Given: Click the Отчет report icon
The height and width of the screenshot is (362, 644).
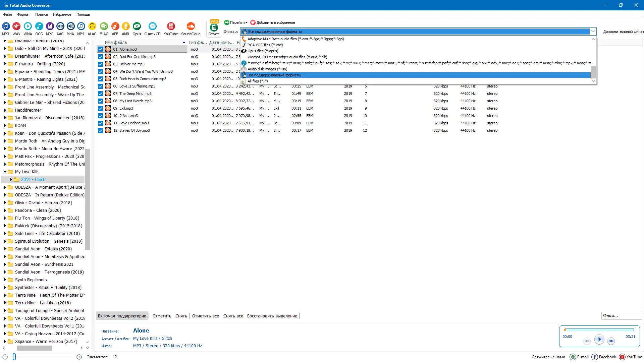Looking at the screenshot, I should click(x=214, y=28).
